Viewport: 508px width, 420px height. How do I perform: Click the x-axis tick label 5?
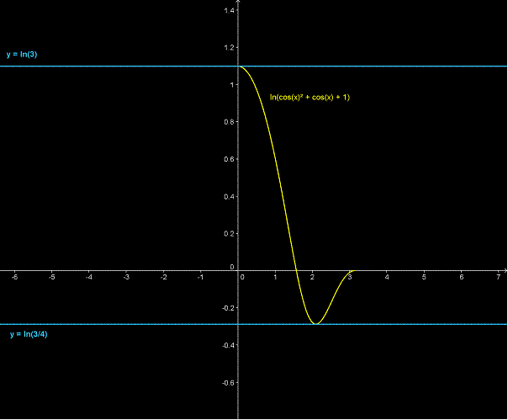[424, 276]
